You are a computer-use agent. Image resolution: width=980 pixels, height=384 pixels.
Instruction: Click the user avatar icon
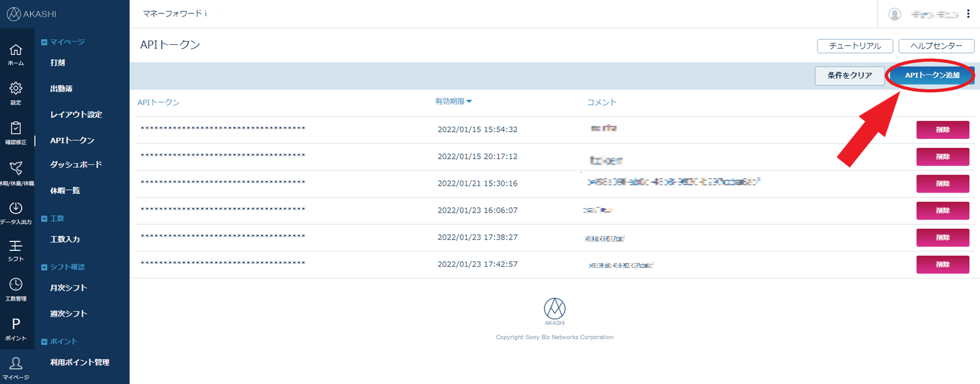[895, 14]
